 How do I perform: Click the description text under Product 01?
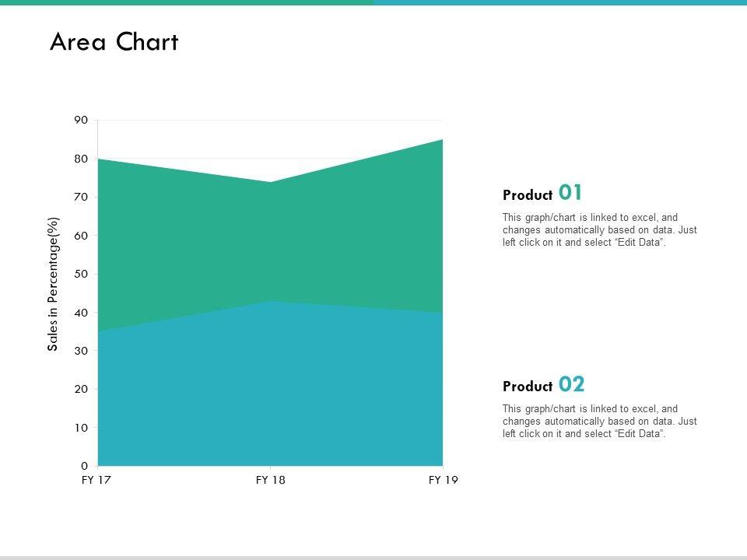[x=599, y=230]
